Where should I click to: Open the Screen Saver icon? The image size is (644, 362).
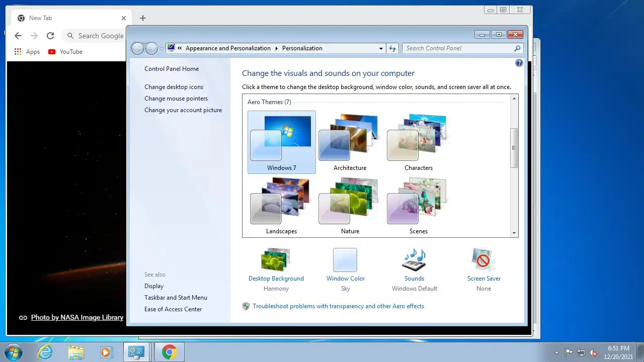click(484, 260)
